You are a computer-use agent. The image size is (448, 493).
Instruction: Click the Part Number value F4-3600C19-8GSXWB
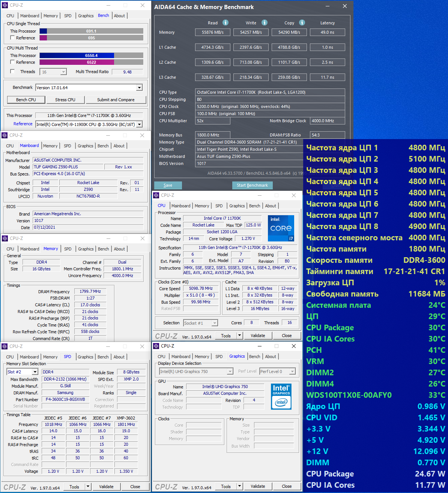click(65, 399)
